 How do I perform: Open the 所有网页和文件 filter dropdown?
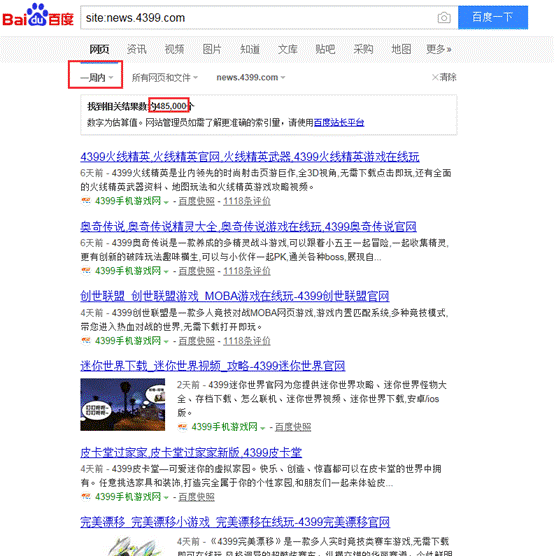(x=165, y=77)
